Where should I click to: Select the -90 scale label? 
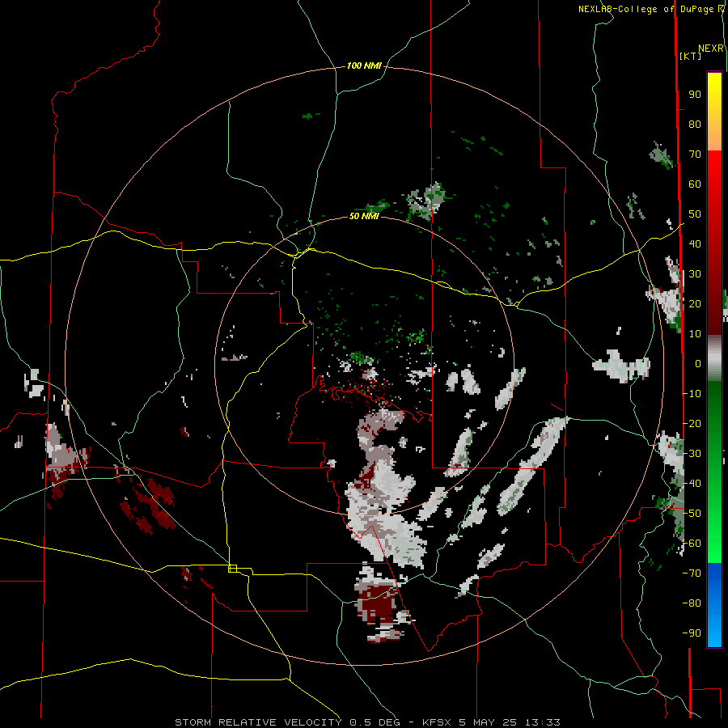pos(692,633)
